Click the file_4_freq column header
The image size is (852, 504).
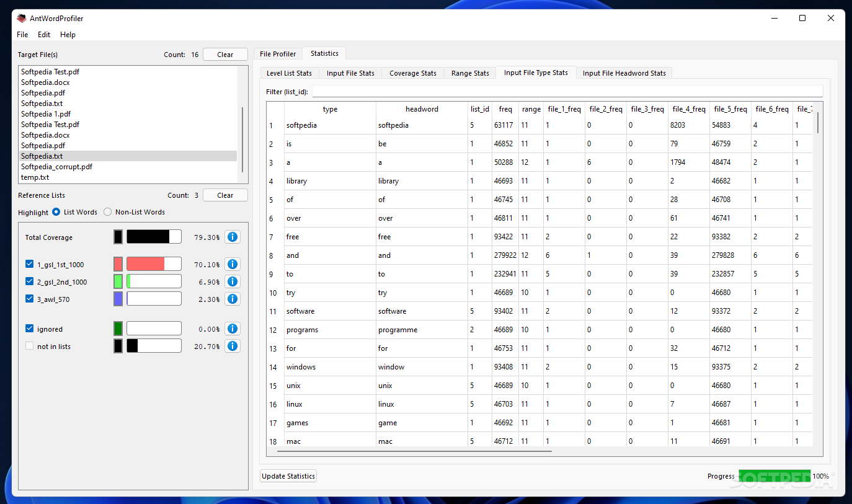click(x=689, y=109)
